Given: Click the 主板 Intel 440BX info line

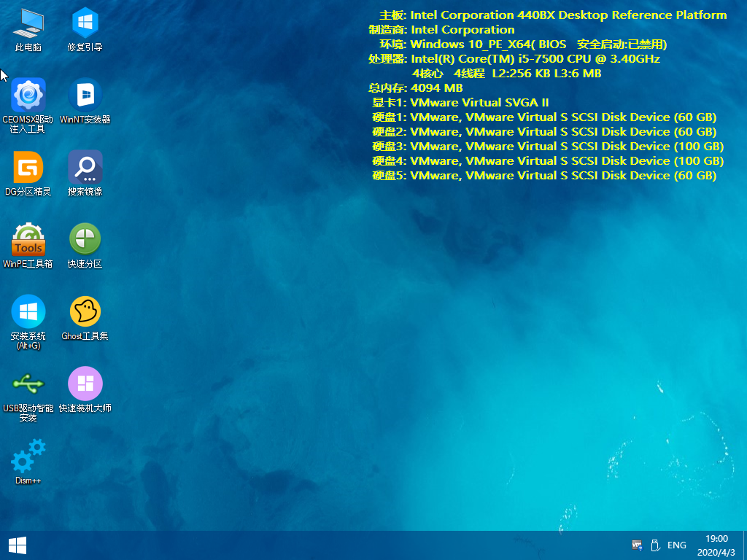Looking at the screenshot, I should [553, 15].
